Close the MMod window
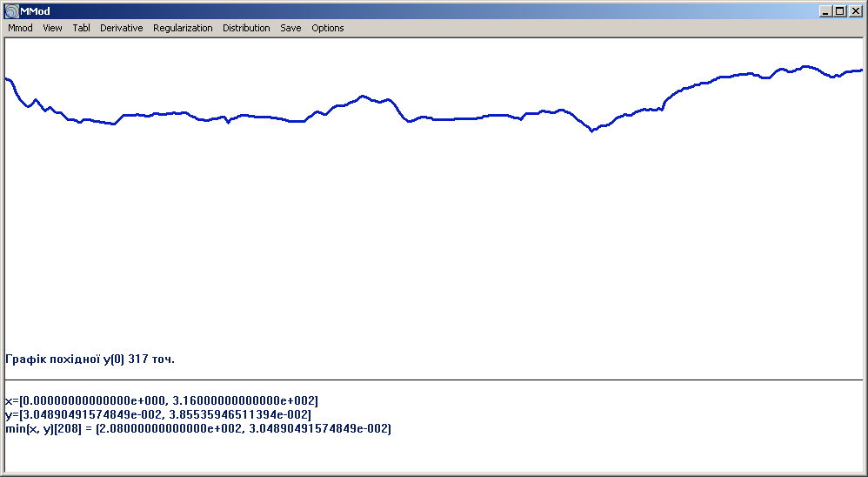The width and height of the screenshot is (868, 477). coord(855,11)
